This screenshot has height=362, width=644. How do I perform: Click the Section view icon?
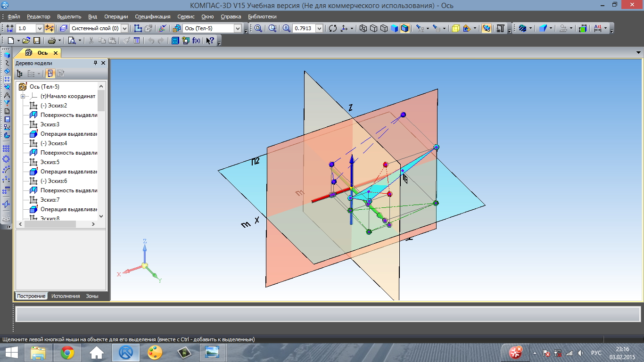pos(467,28)
